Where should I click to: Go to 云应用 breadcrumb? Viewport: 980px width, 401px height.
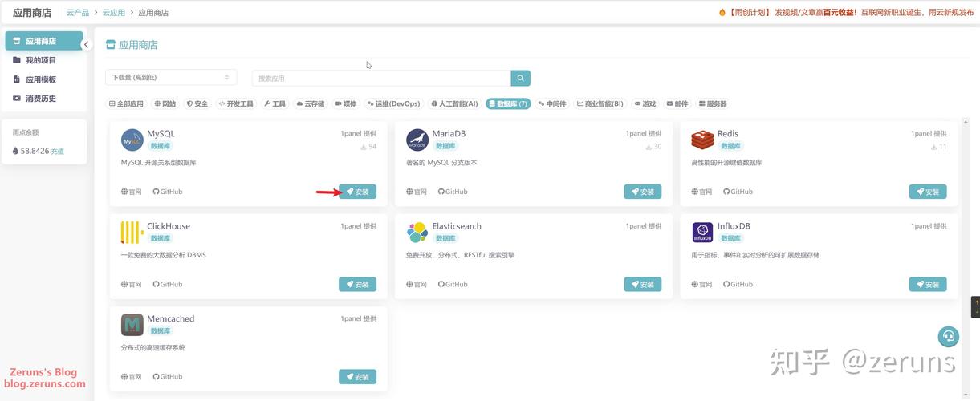(114, 13)
